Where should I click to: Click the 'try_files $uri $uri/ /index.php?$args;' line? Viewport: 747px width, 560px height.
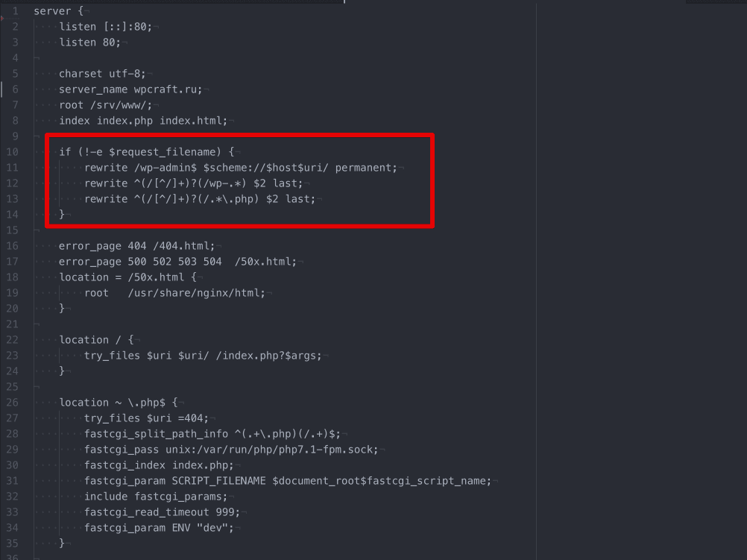[203, 356]
